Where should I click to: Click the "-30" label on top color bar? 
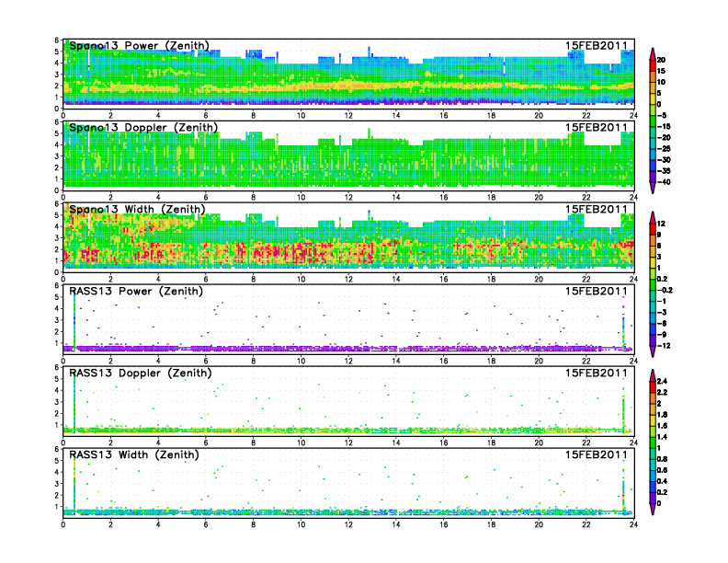click(x=664, y=160)
